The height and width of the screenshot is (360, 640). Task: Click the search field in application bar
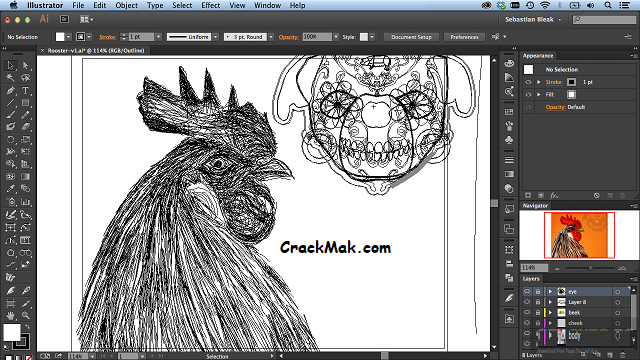tap(604, 19)
